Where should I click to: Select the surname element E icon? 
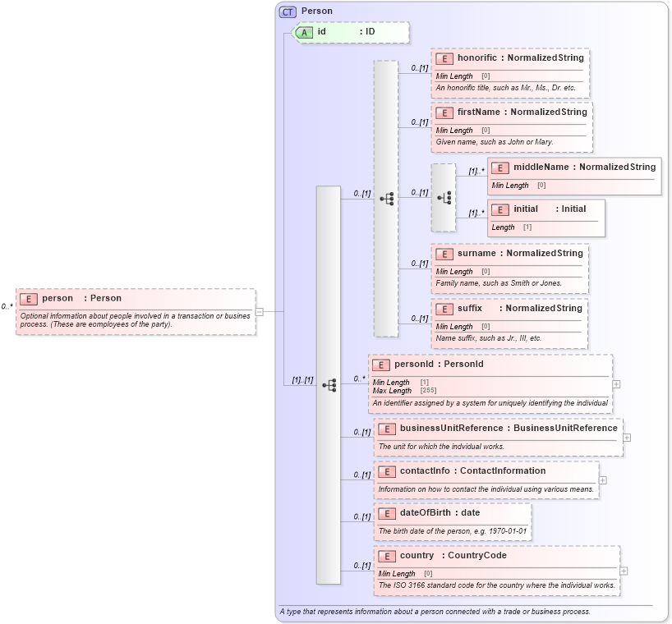pos(443,254)
